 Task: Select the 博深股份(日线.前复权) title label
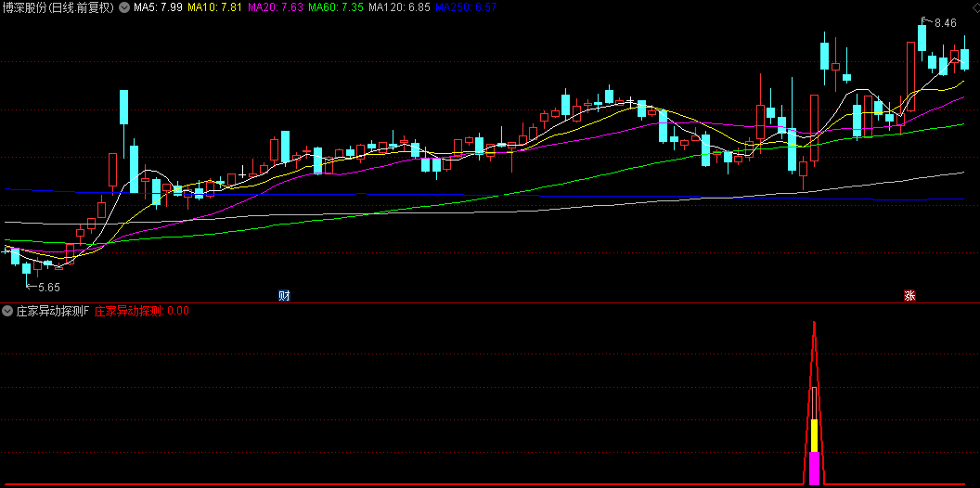coord(58,7)
